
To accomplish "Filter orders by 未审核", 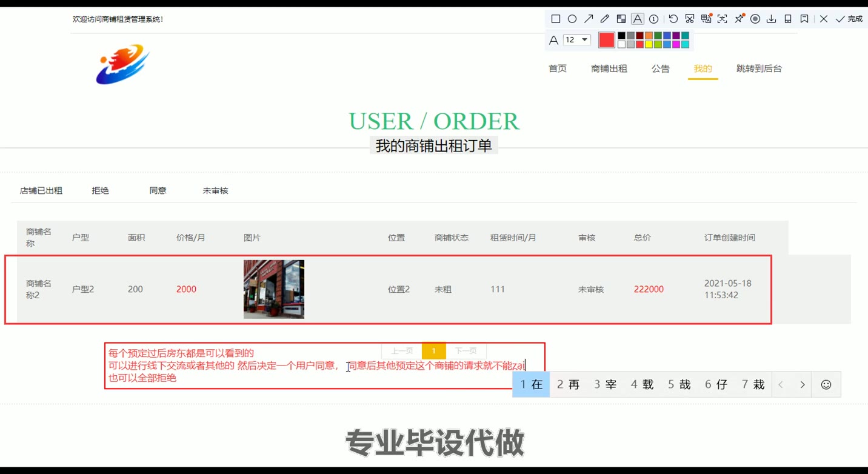I will pos(215,190).
